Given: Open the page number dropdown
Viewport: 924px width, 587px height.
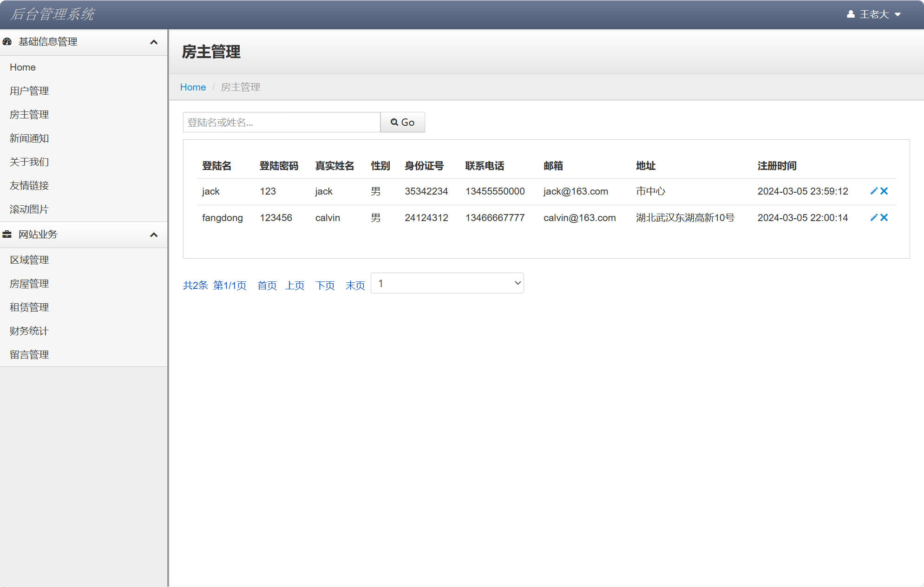Looking at the screenshot, I should 446,283.
